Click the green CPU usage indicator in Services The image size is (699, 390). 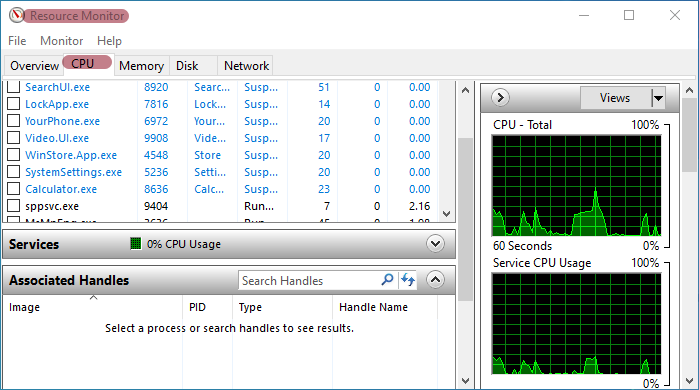[136, 243]
